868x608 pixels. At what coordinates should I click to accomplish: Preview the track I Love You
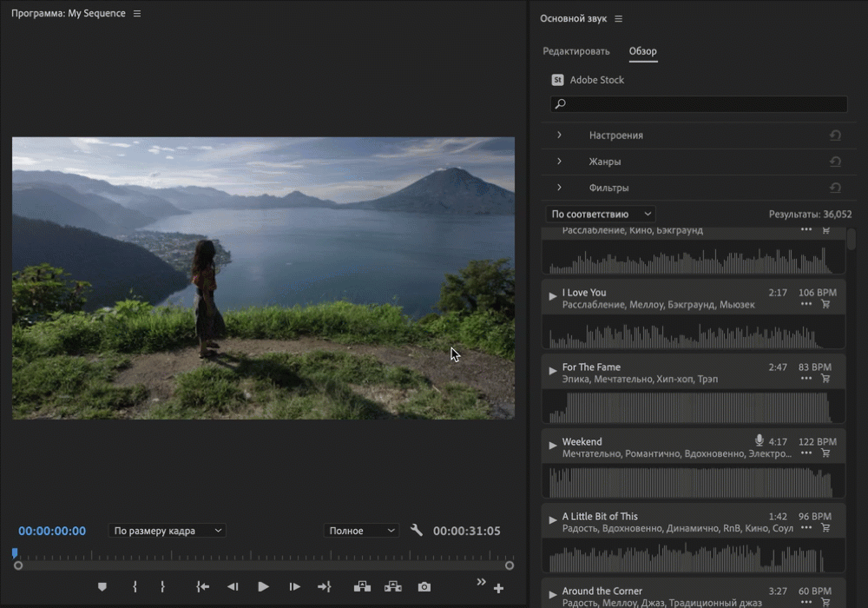point(553,296)
